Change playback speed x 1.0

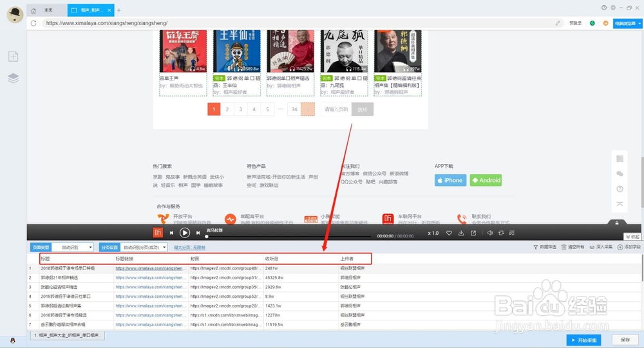433,233
